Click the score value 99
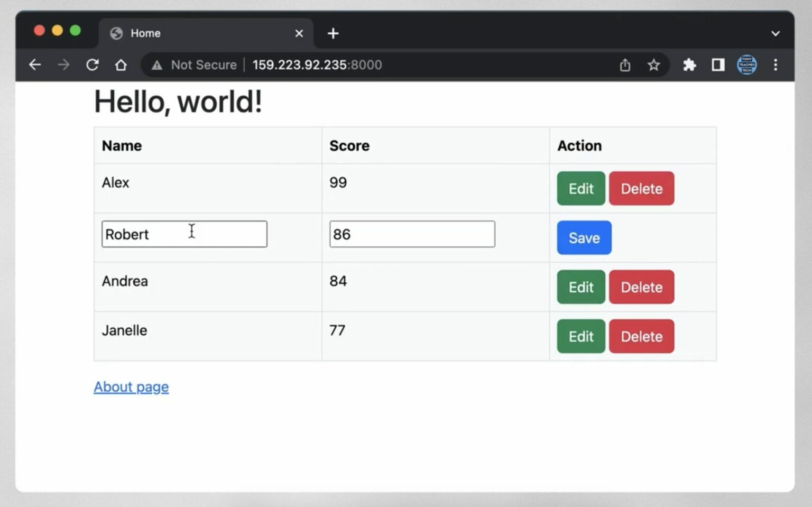Screen dimensions: 812x507 tap(338, 182)
